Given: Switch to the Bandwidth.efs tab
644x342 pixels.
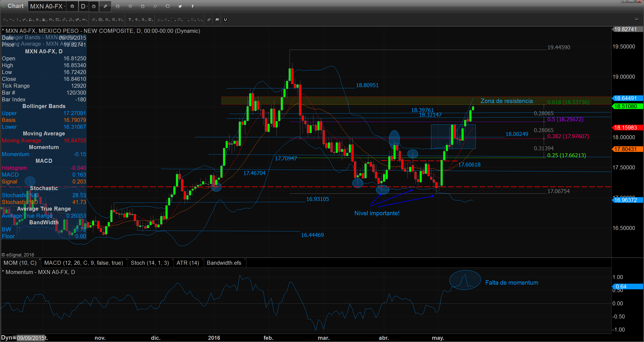Looking at the screenshot, I should [x=224, y=263].
